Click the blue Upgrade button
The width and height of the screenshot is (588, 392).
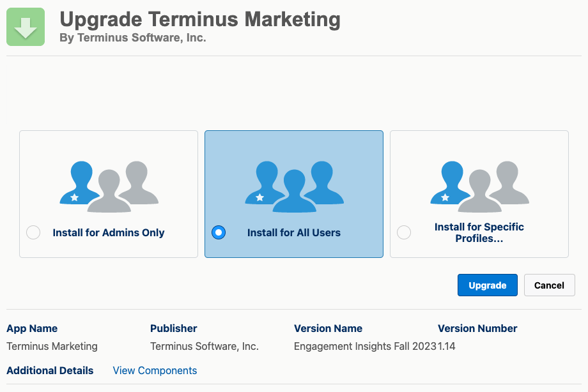pyautogui.click(x=488, y=285)
